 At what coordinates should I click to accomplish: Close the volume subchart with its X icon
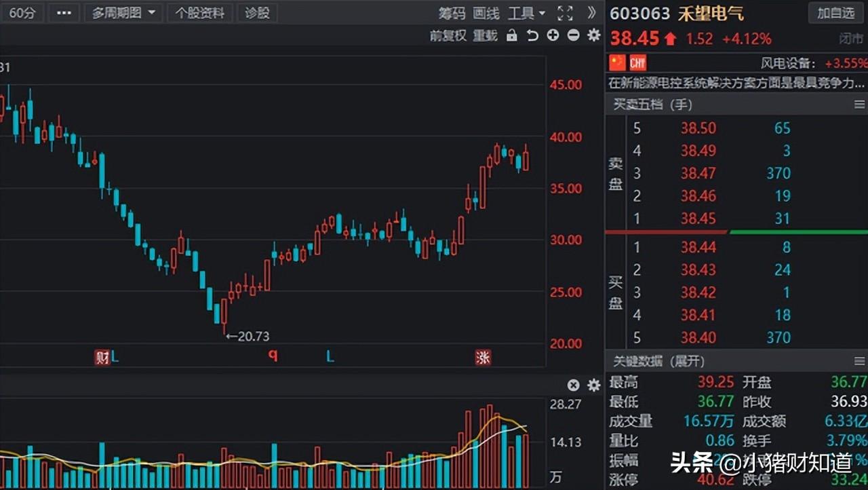point(573,385)
